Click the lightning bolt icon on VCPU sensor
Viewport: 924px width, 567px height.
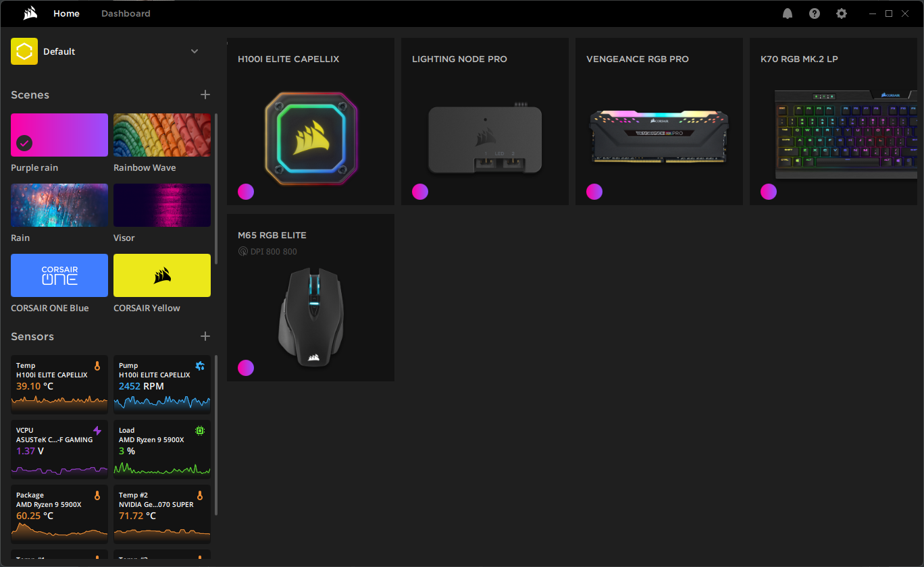tap(97, 431)
